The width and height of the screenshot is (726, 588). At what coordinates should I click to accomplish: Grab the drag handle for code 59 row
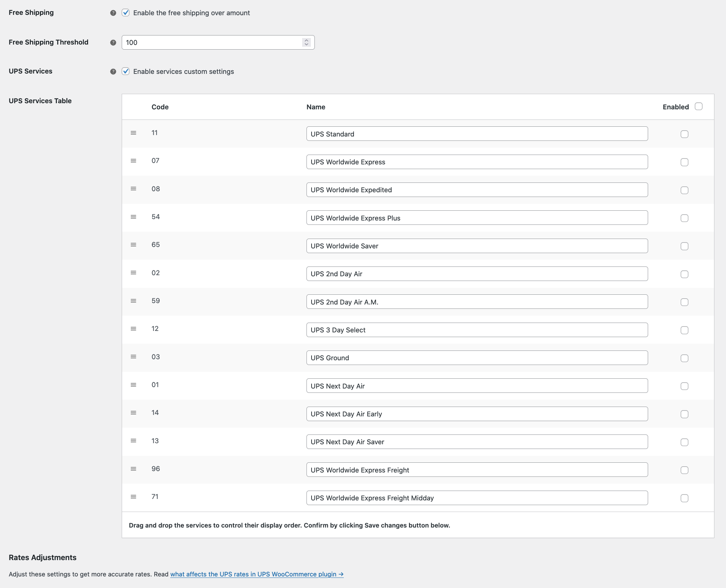[133, 301]
